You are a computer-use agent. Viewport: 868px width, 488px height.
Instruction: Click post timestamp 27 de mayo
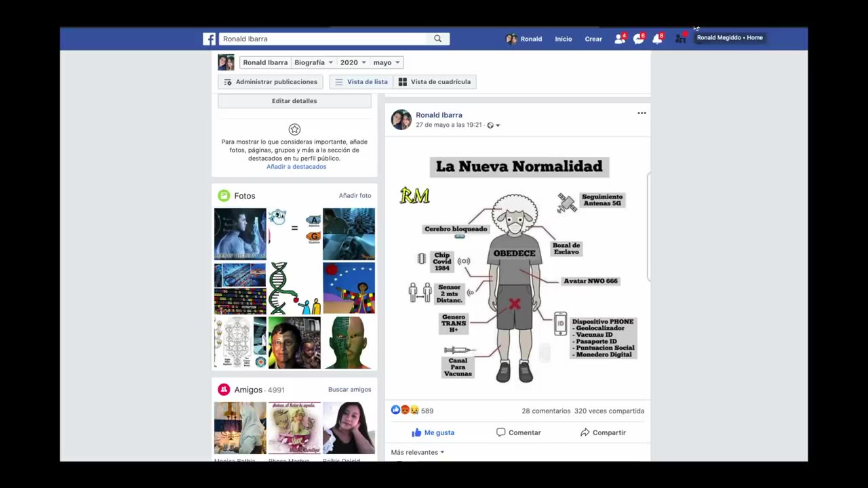pyautogui.click(x=448, y=125)
